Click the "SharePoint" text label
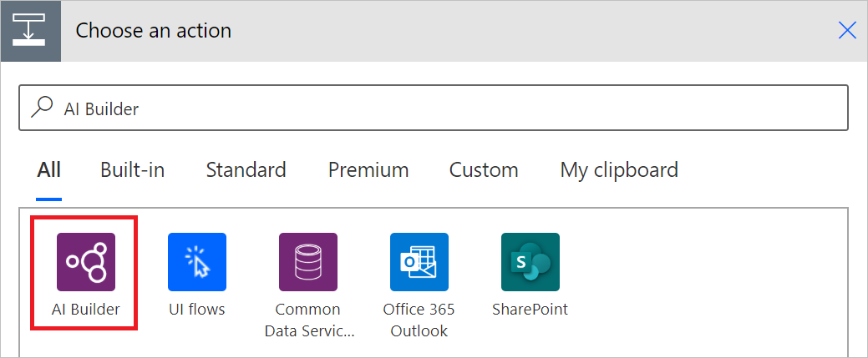This screenshot has width=868, height=358. coord(530,310)
